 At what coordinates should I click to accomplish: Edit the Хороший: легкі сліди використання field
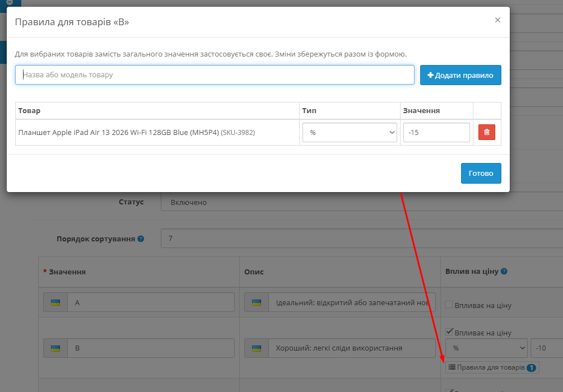352,348
